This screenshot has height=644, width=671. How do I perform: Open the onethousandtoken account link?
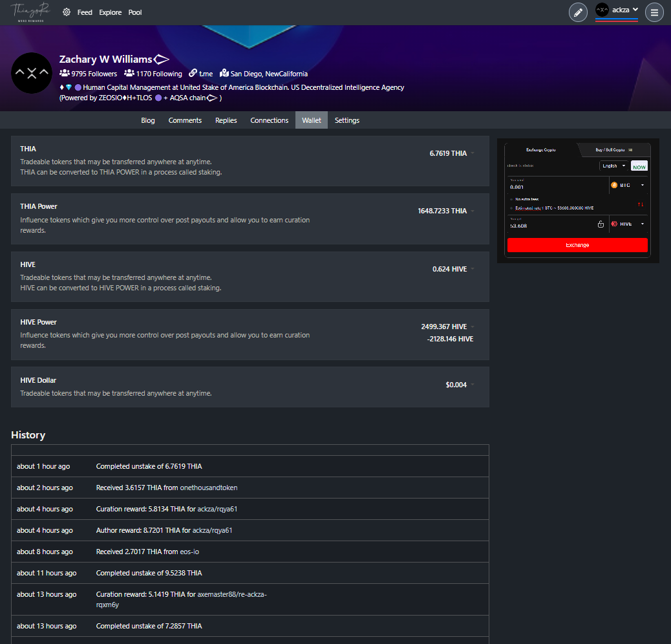[x=209, y=488]
